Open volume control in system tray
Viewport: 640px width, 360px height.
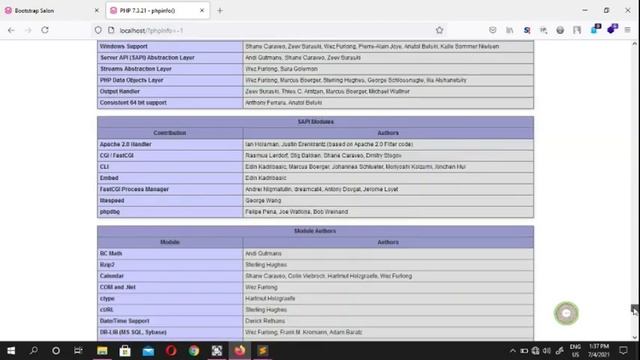pyautogui.click(x=547, y=351)
